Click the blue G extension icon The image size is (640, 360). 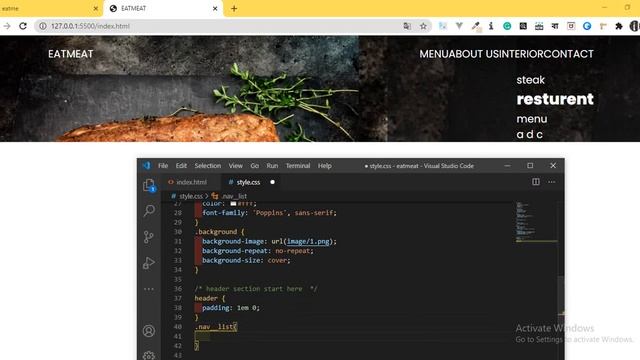(x=587, y=26)
